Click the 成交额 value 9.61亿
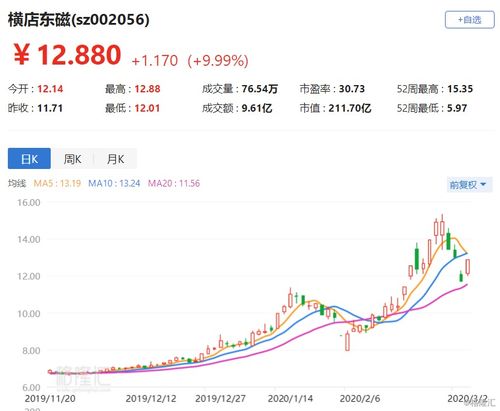Screen dimensions: 500x411 point(257,108)
